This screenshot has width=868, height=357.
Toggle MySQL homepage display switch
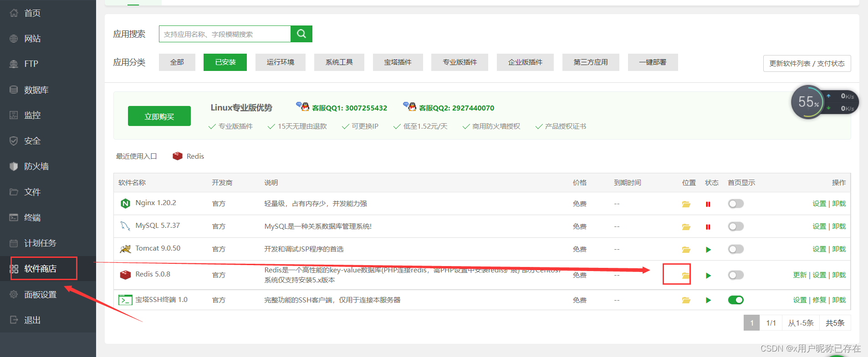click(x=736, y=226)
